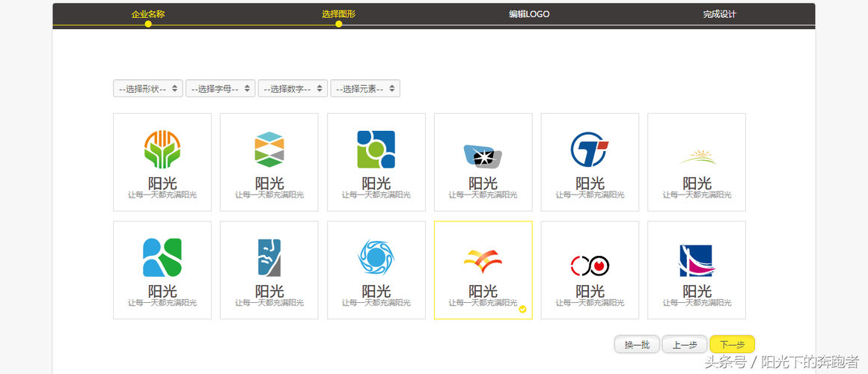The height and width of the screenshot is (374, 868).
Task: Click the yellow 下一步 button
Action: pyautogui.click(x=733, y=344)
